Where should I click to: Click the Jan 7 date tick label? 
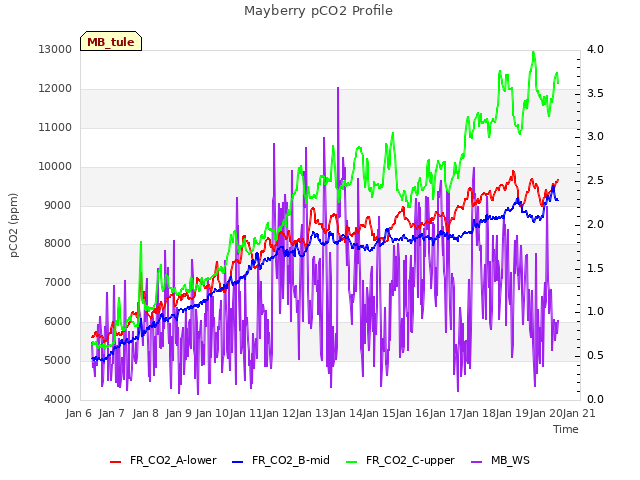pos(111,413)
